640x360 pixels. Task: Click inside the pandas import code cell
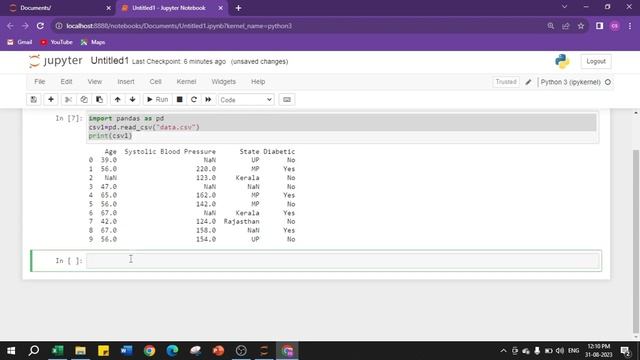click(x=342, y=127)
